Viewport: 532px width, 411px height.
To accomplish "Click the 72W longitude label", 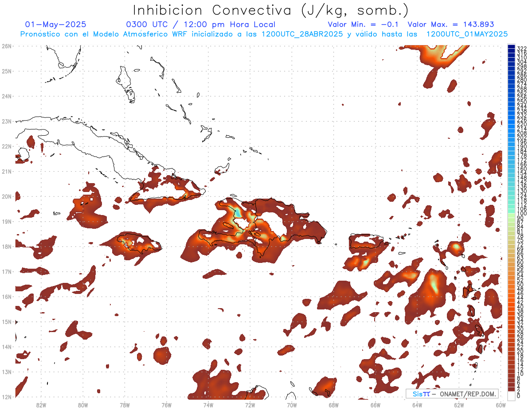I will [x=250, y=405].
